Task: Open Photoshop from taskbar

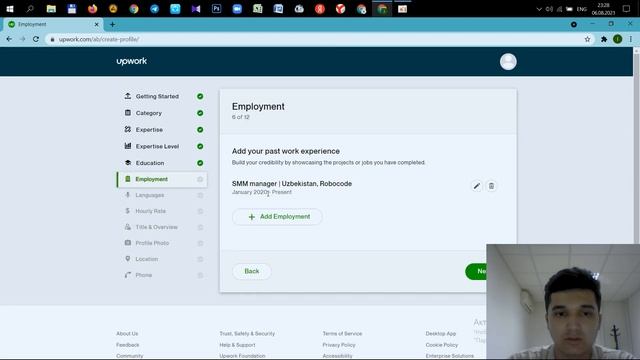Action: [x=216, y=9]
